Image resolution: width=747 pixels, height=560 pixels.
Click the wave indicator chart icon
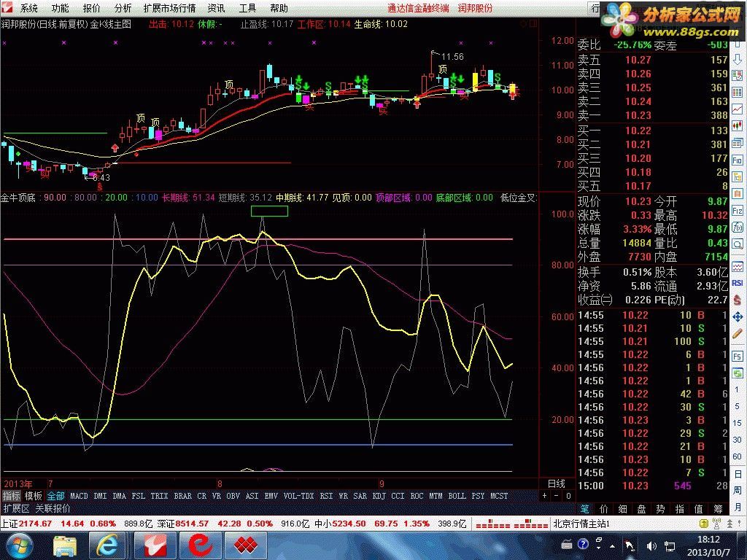[738, 266]
